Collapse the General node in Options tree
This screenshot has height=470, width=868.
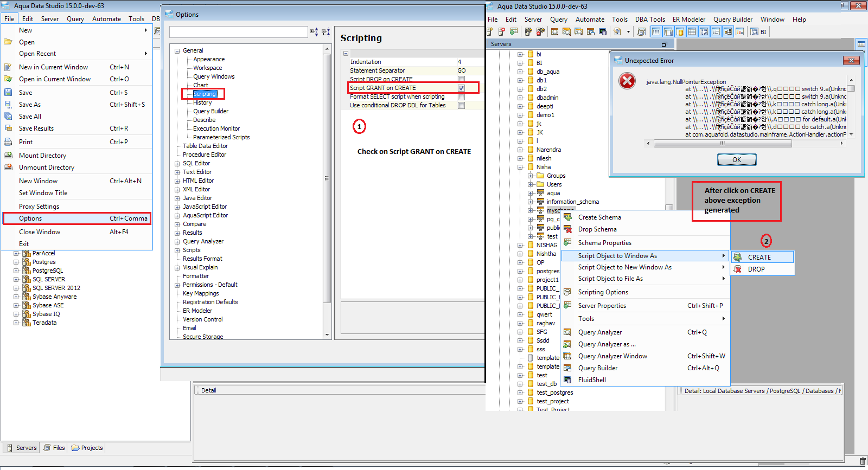pos(177,50)
